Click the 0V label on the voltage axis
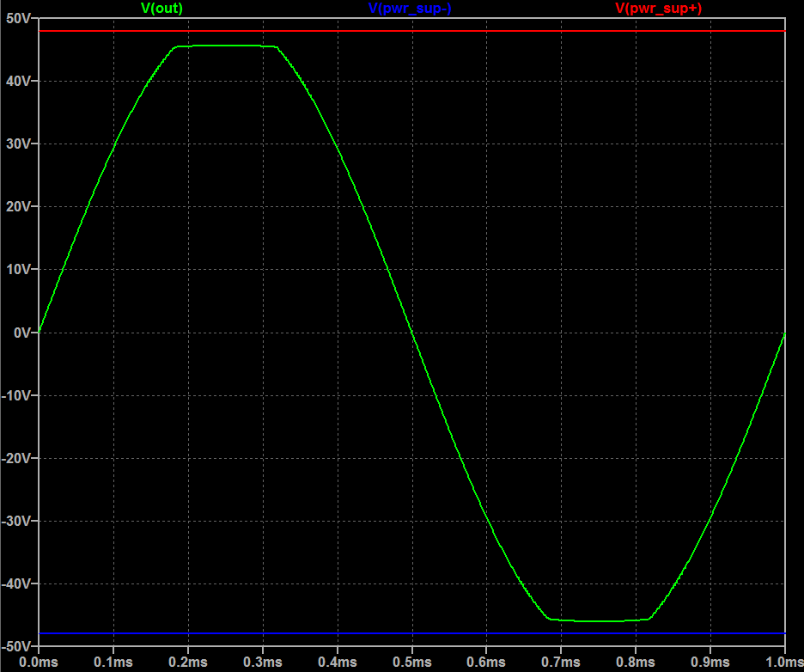804x672 pixels. click(x=22, y=333)
